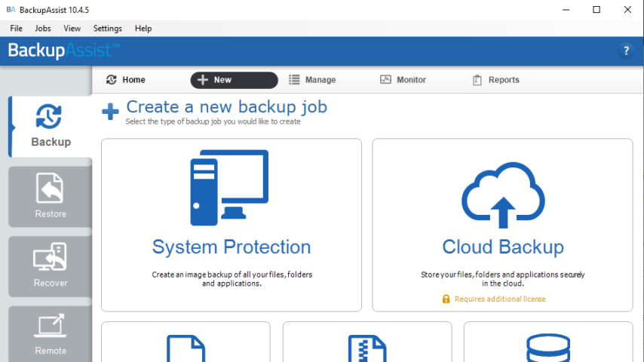Screen dimensions: 644x362
Task: Open the File menu
Action: tap(16, 29)
